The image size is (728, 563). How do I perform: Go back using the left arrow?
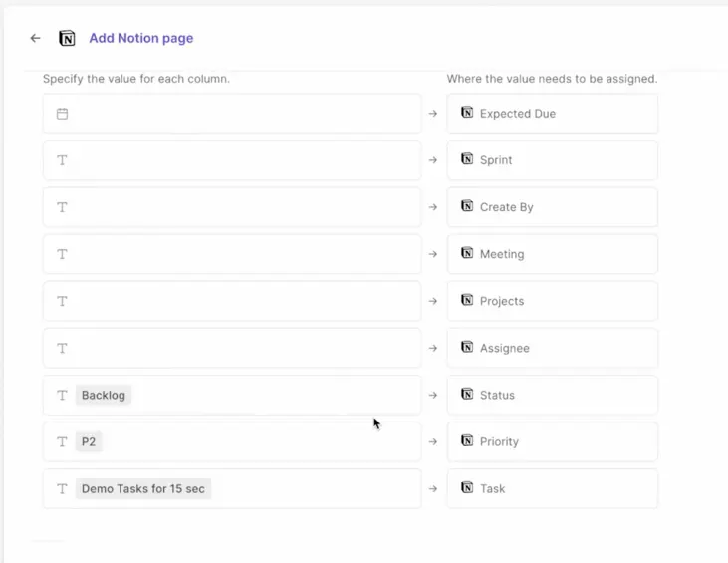point(35,38)
